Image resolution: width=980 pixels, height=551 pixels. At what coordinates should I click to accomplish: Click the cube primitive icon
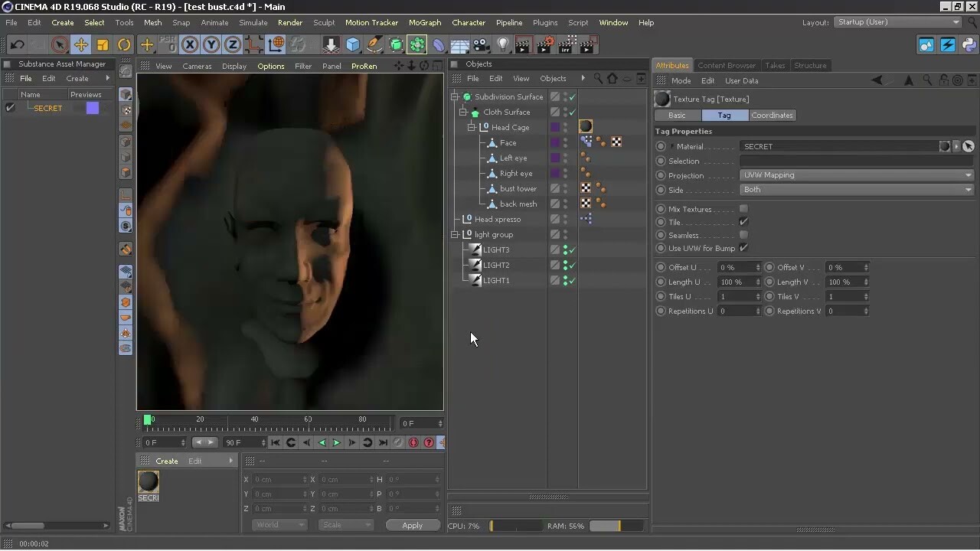[x=351, y=45]
